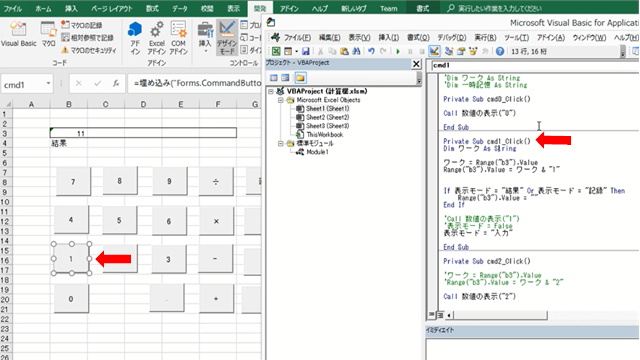Image resolution: width=640 pixels, height=360 pixels.
Task: Collapse the Microsoft Excel Objects folder
Action: coord(280,100)
